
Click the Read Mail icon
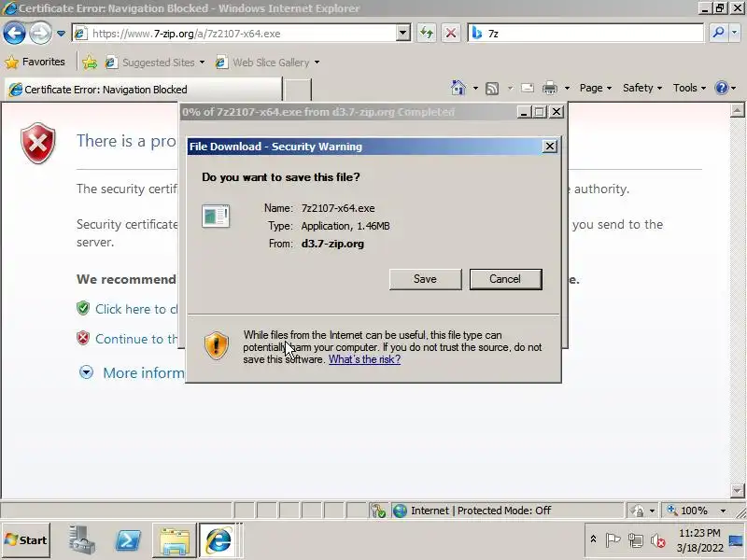coord(528,88)
